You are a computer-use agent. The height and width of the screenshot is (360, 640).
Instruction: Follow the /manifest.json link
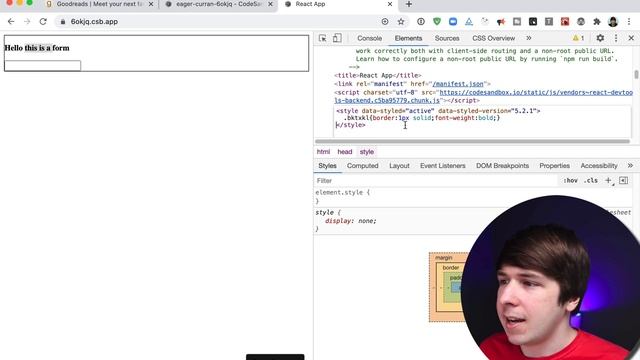(458, 84)
